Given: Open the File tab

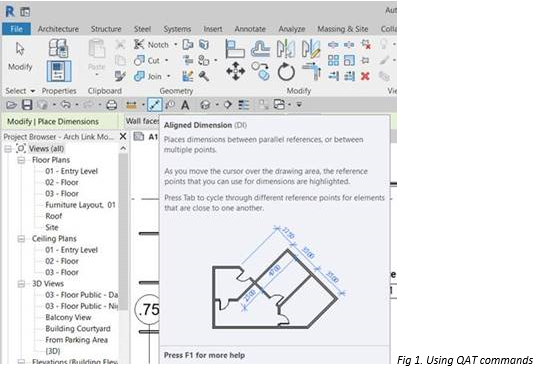Looking at the screenshot, I should click(x=16, y=29).
